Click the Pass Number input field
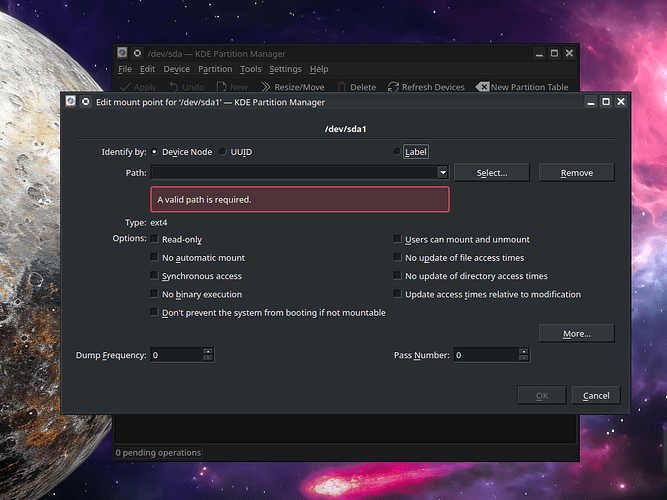The image size is (667, 500). point(486,355)
